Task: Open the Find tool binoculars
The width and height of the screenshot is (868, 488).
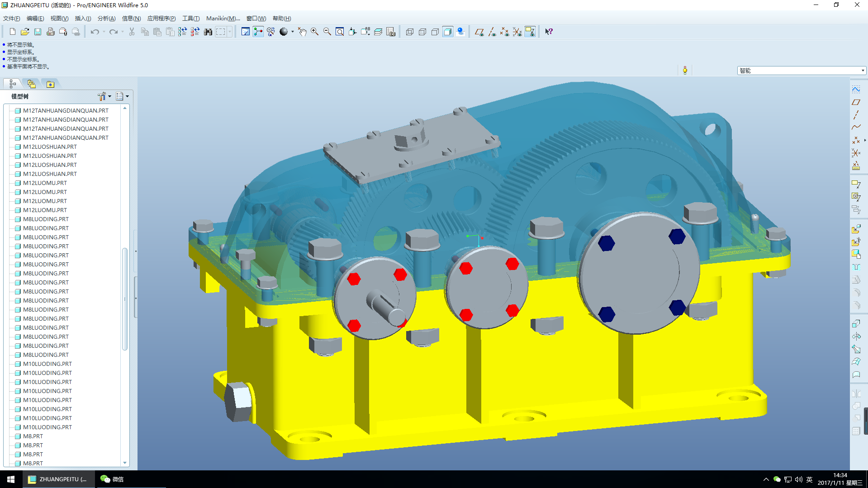Action: (208, 32)
